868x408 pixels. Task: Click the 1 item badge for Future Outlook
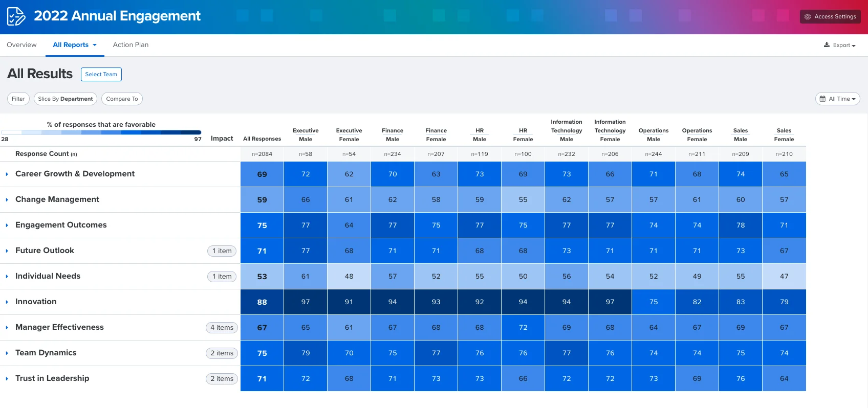point(222,251)
